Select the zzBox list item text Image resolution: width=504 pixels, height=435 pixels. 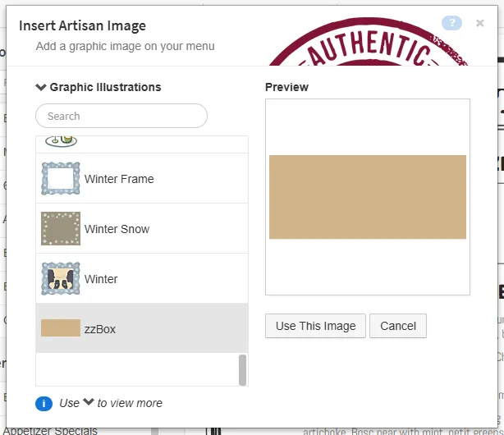pyautogui.click(x=100, y=329)
